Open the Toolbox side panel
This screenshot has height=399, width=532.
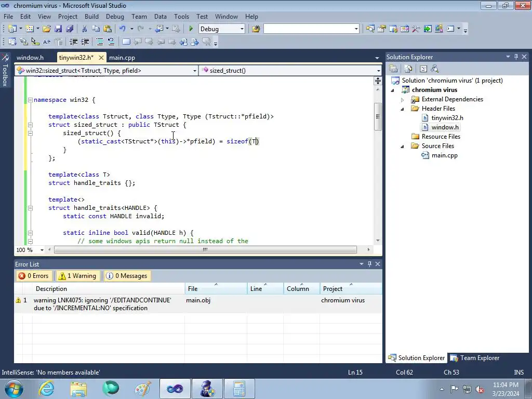pos(5,71)
